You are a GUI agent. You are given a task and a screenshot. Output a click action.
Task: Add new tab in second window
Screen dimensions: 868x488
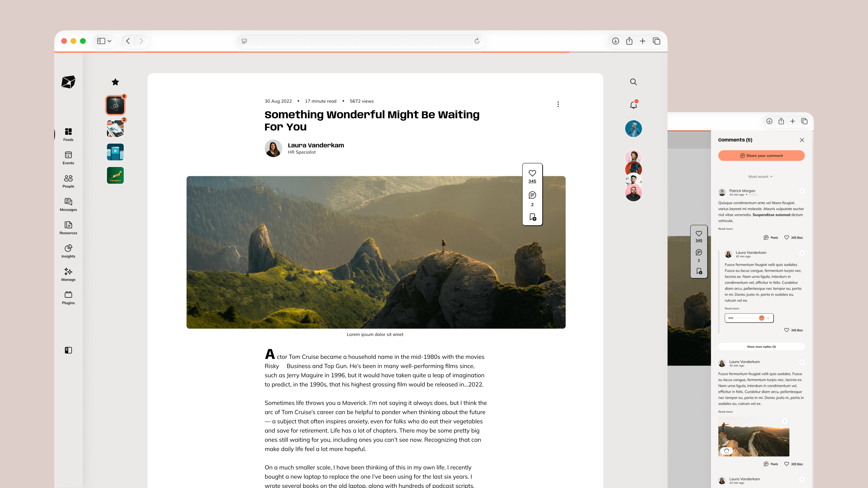(793, 121)
